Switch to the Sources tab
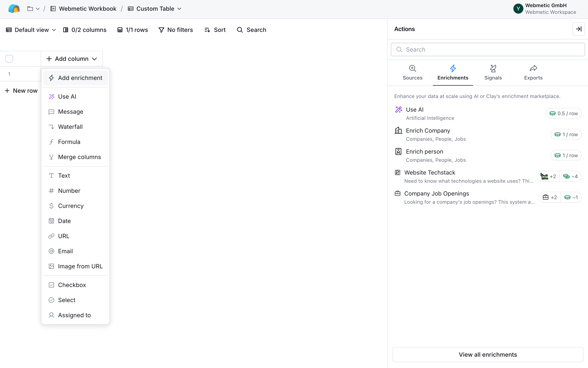588x368 pixels. pyautogui.click(x=412, y=73)
